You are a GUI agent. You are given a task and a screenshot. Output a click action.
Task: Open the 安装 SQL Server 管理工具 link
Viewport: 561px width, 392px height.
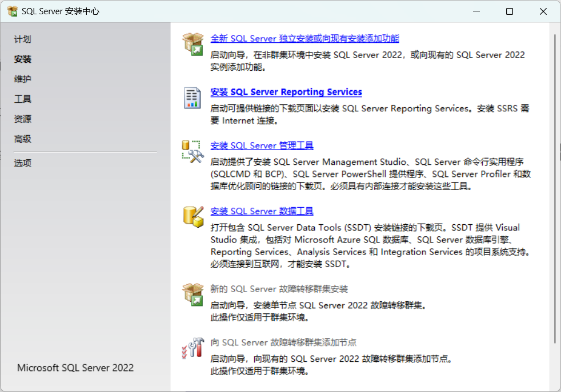pyautogui.click(x=261, y=145)
